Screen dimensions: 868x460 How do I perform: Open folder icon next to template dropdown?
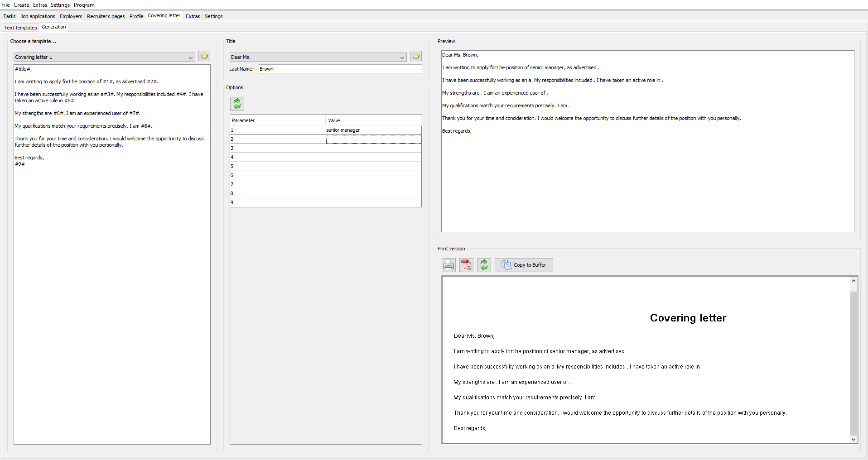(x=204, y=56)
